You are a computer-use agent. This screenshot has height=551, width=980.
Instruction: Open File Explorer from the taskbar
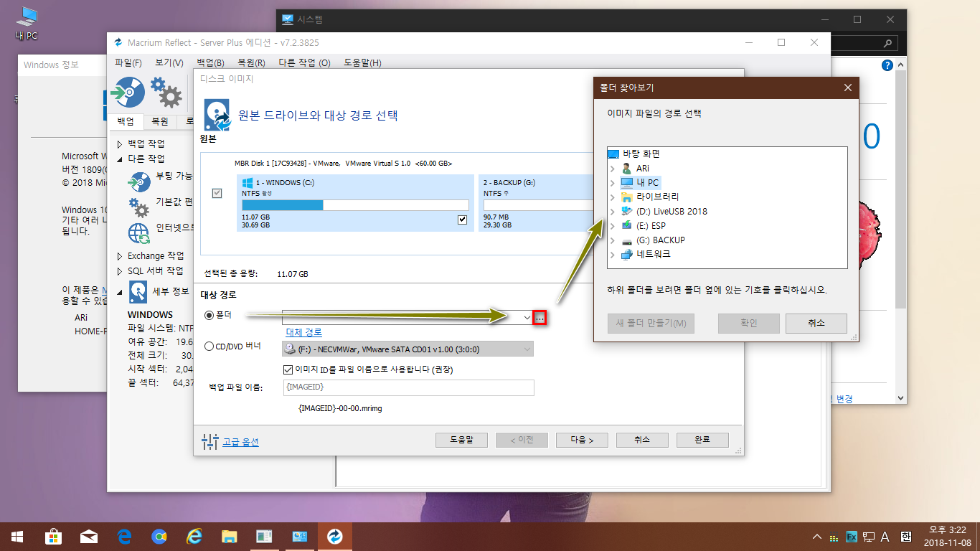(x=230, y=536)
